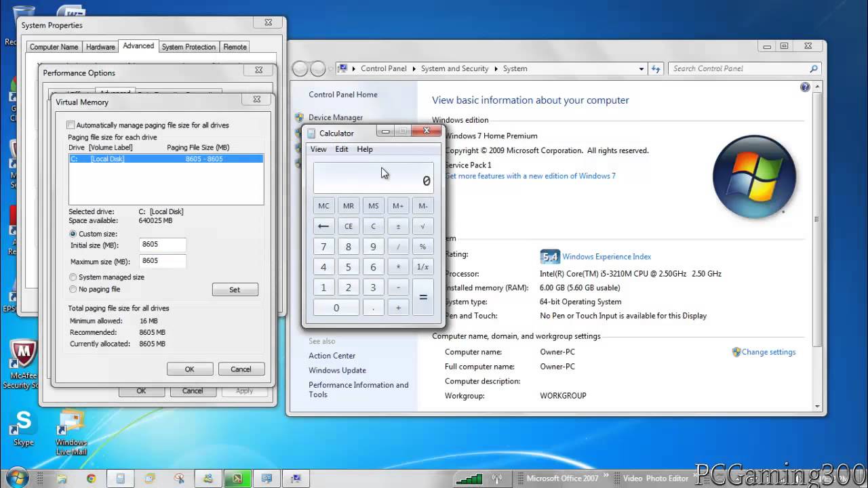Screen dimensions: 868x488
Task: Click the Set button in Virtual Memory
Action: click(x=235, y=290)
